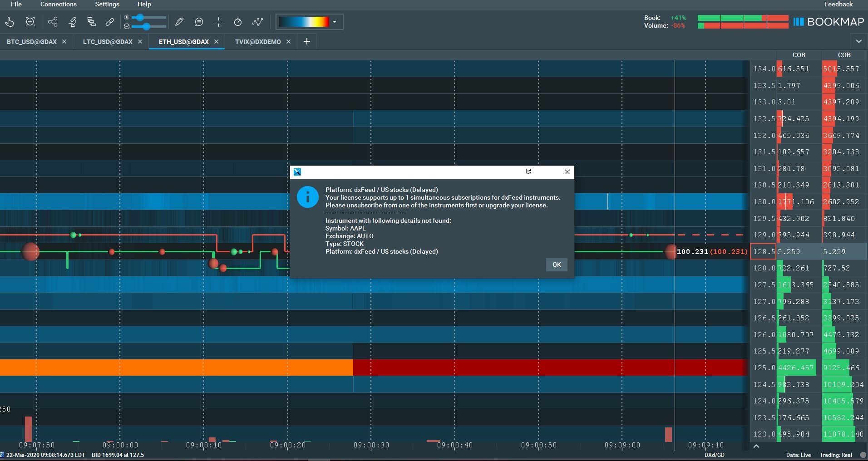868x461 pixels.
Task: Click the stopwatch timer icon
Action: pos(238,22)
